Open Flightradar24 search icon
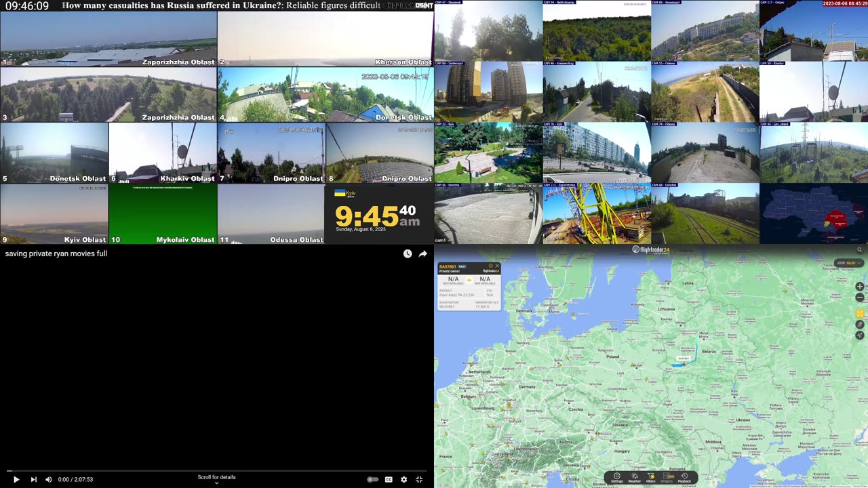Image resolution: width=868 pixels, height=488 pixels. pyautogui.click(x=859, y=250)
